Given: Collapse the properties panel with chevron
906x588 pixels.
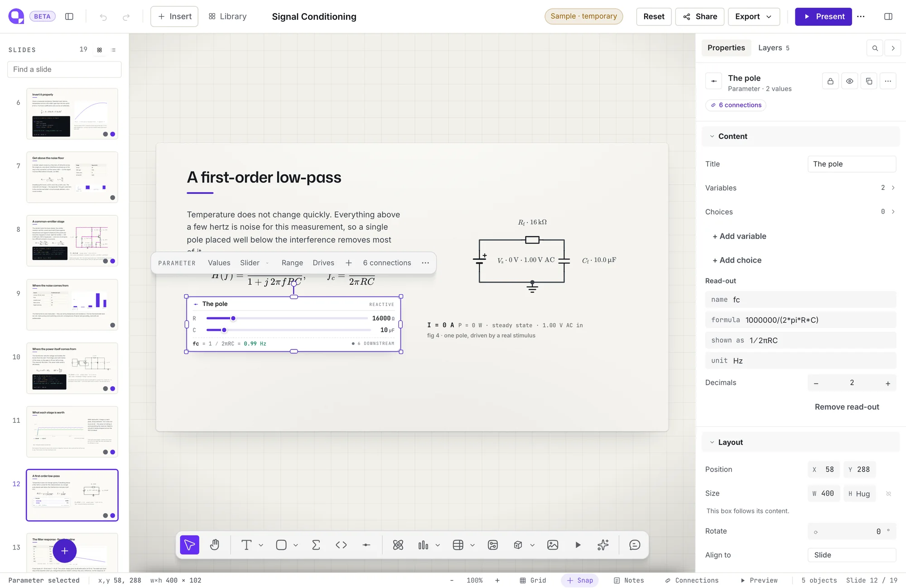Looking at the screenshot, I should click(893, 48).
